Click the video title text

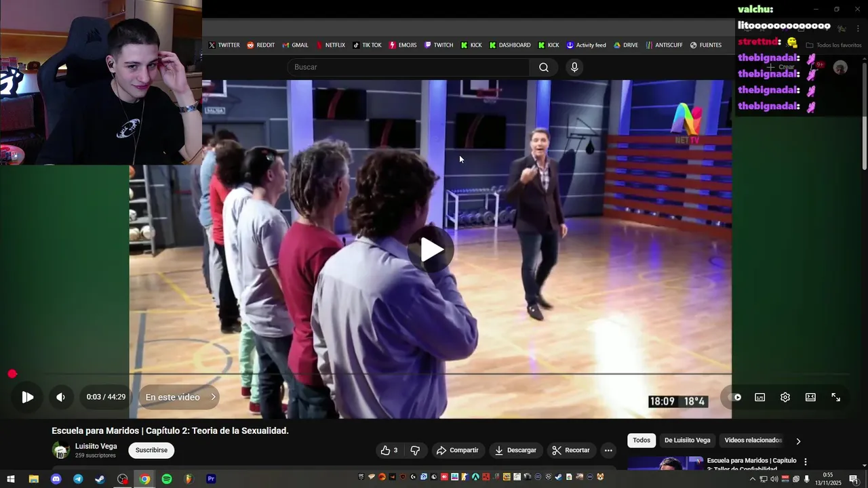pyautogui.click(x=170, y=431)
